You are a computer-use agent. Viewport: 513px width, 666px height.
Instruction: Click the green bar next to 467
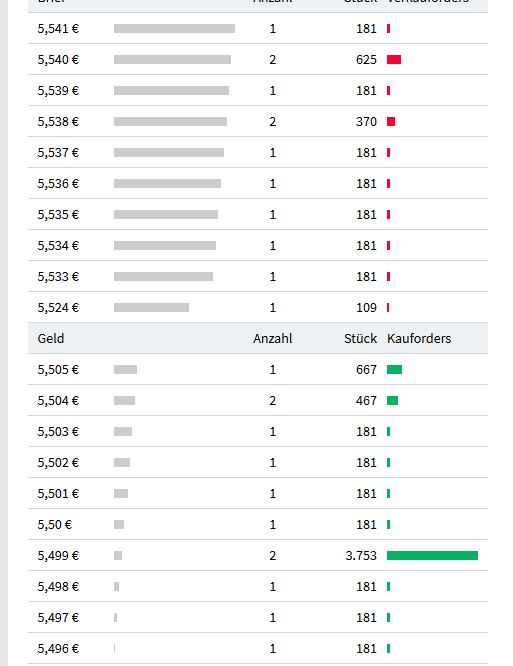pyautogui.click(x=392, y=400)
